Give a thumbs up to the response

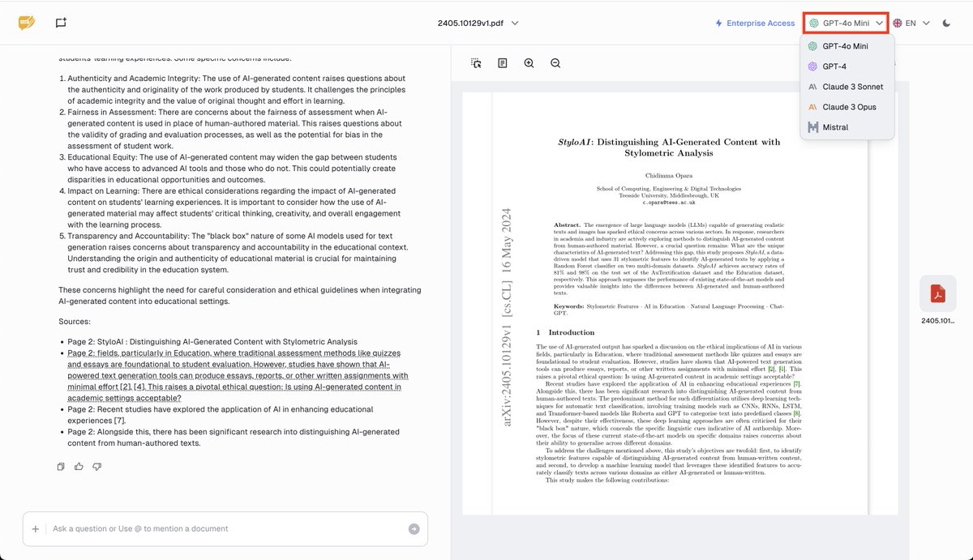pyautogui.click(x=79, y=466)
